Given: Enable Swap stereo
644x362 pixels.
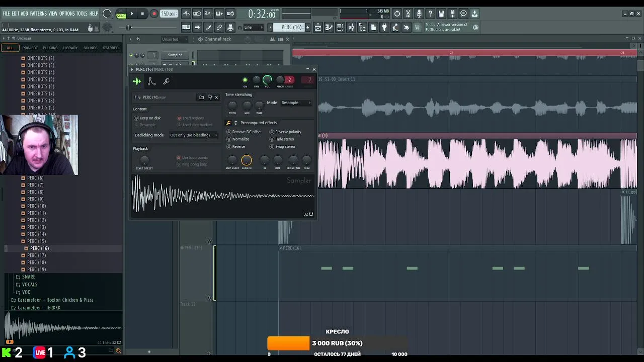Looking at the screenshot, I should click(282, 147).
